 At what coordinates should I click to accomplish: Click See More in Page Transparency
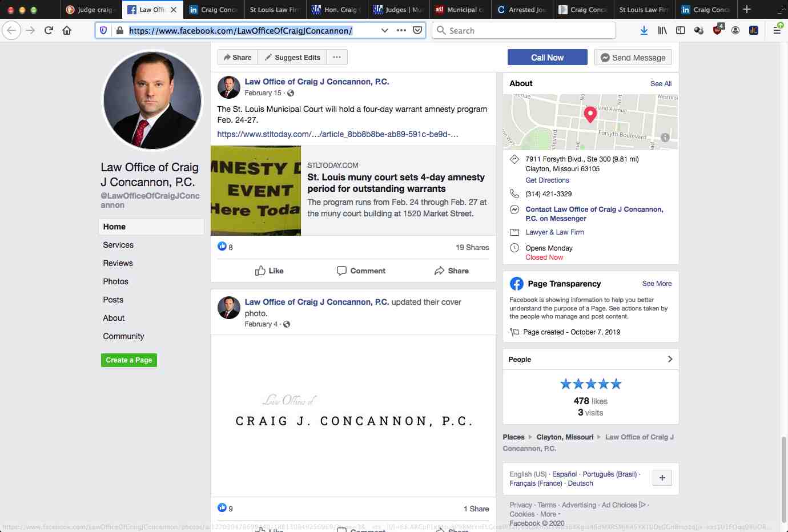657,283
